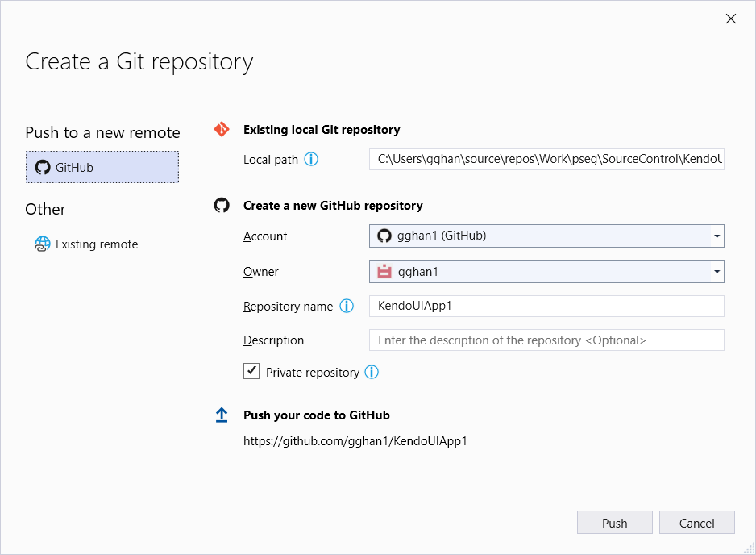Click the Repository name text field
This screenshot has width=756, height=555.
click(546, 306)
